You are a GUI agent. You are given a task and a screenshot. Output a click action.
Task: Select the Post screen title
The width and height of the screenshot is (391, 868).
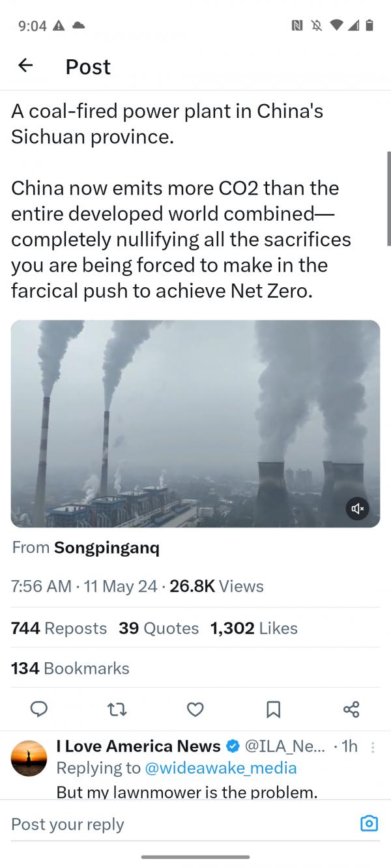click(x=87, y=66)
